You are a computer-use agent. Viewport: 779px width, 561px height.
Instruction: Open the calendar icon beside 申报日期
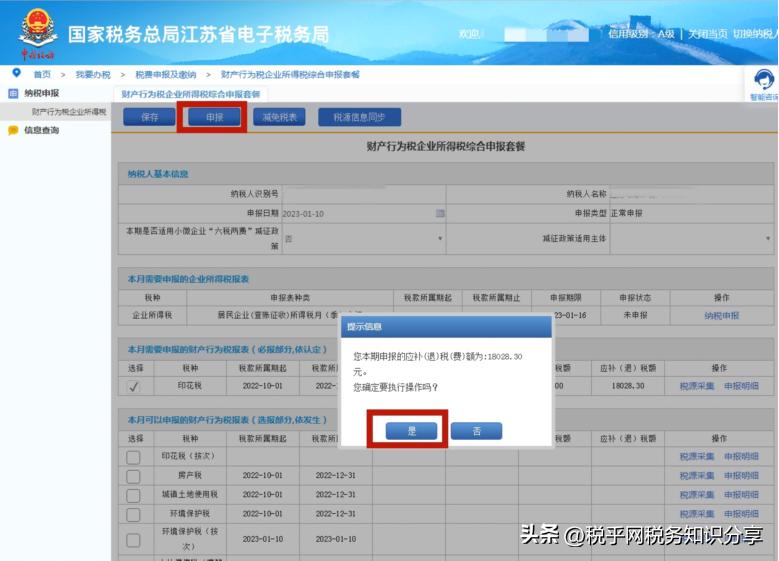click(440, 213)
